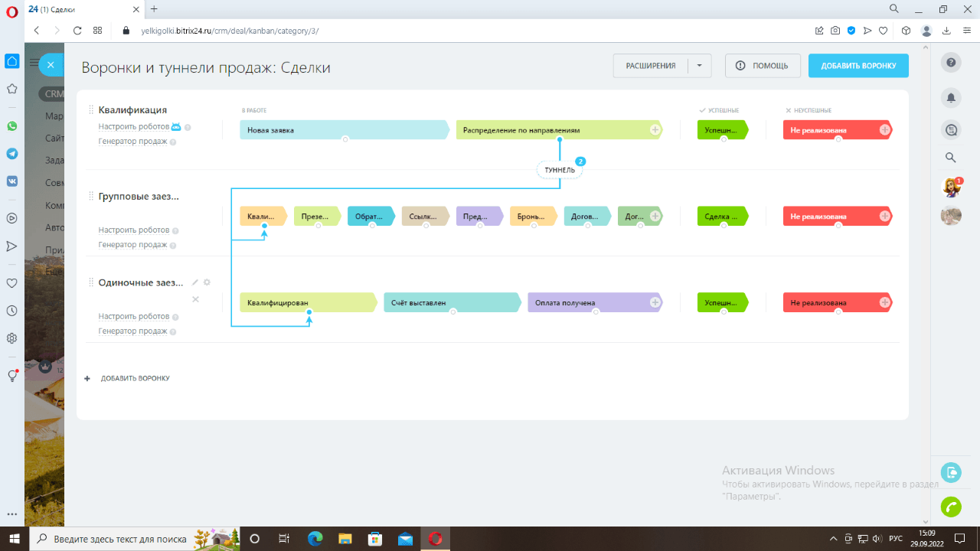
Task: Edit the Одиночные заезды funnel name pencil
Action: [x=195, y=282]
